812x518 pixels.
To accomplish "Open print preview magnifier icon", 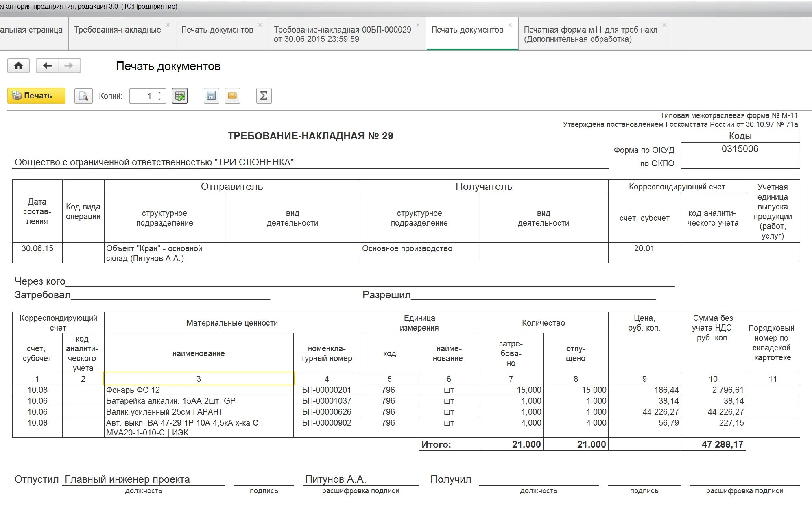I will click(x=83, y=96).
